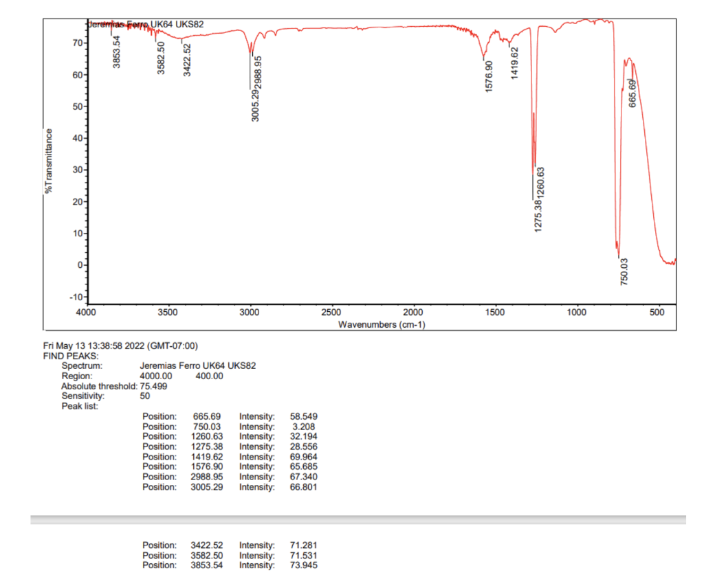Click the Region end value 400.00
The height and width of the screenshot is (588, 704).
pos(209,376)
